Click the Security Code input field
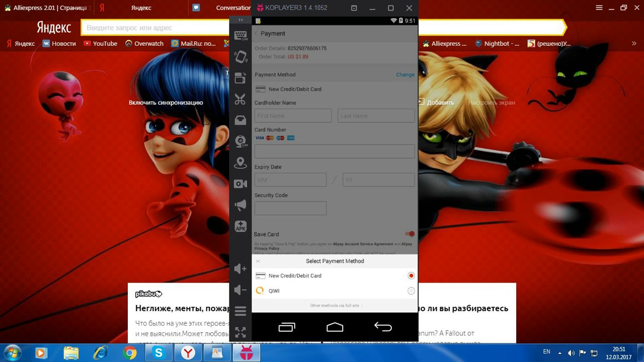This screenshot has height=362, width=644. (x=290, y=208)
